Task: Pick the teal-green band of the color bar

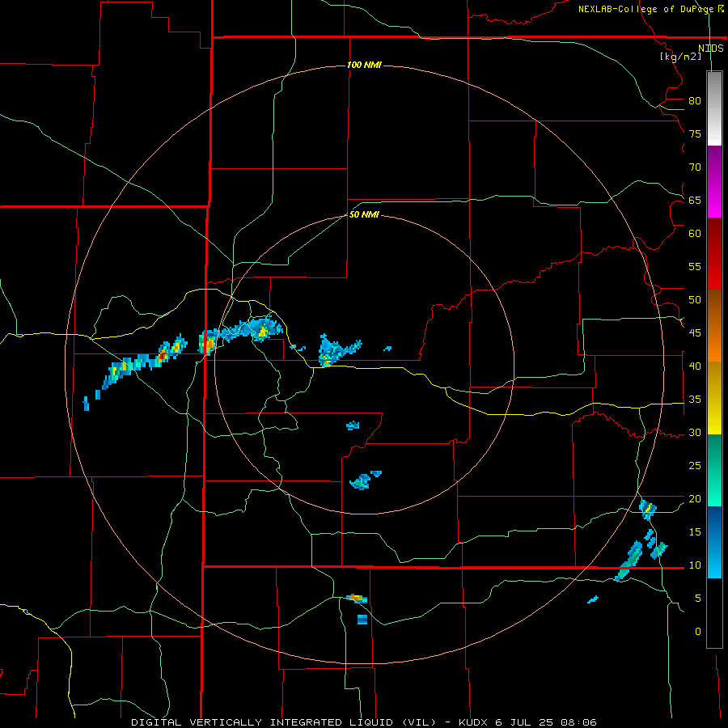Action: [x=714, y=470]
